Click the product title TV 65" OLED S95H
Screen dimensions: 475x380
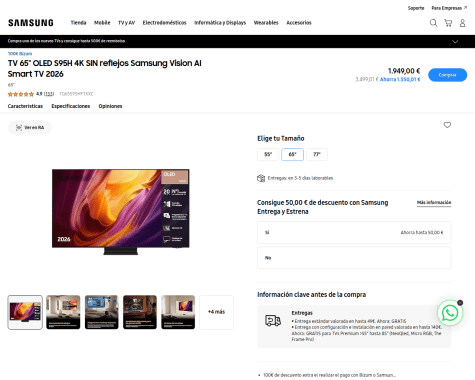105,68
